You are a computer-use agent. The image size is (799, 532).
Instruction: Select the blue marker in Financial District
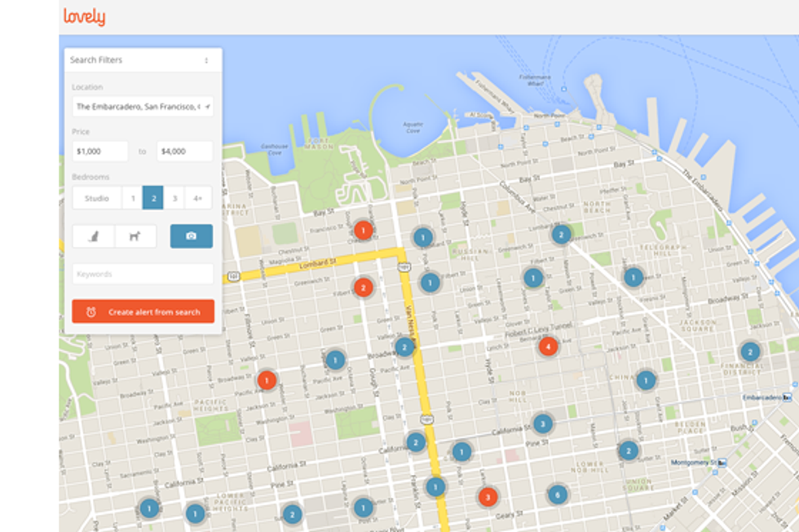pyautogui.click(x=749, y=352)
